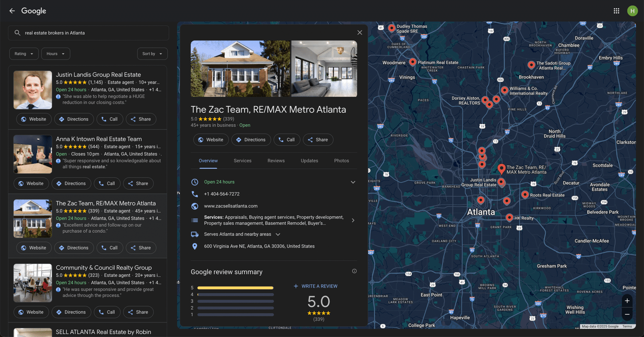Image resolution: width=644 pixels, height=337 pixels.
Task: Click Directions button in the details panel
Action: 251,140
